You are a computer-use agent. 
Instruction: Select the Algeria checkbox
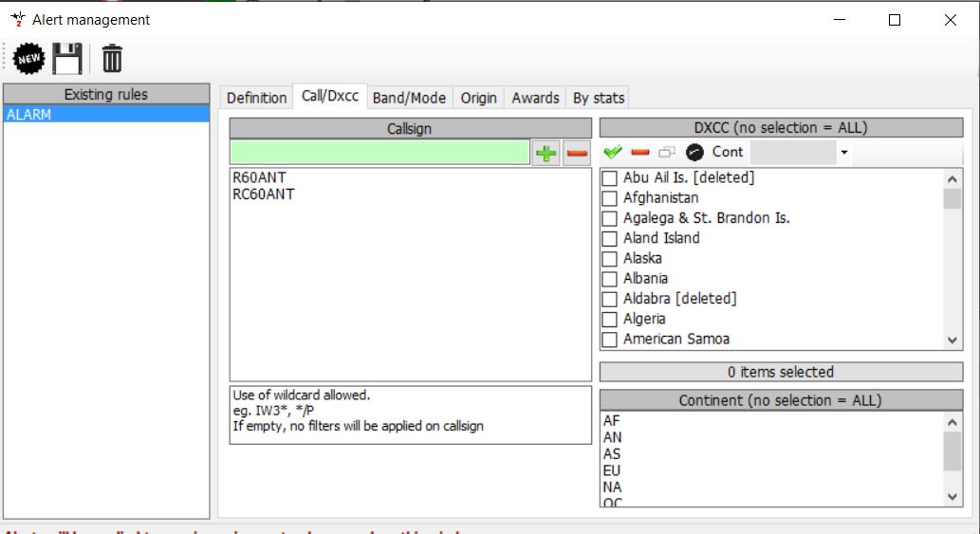[x=609, y=320]
